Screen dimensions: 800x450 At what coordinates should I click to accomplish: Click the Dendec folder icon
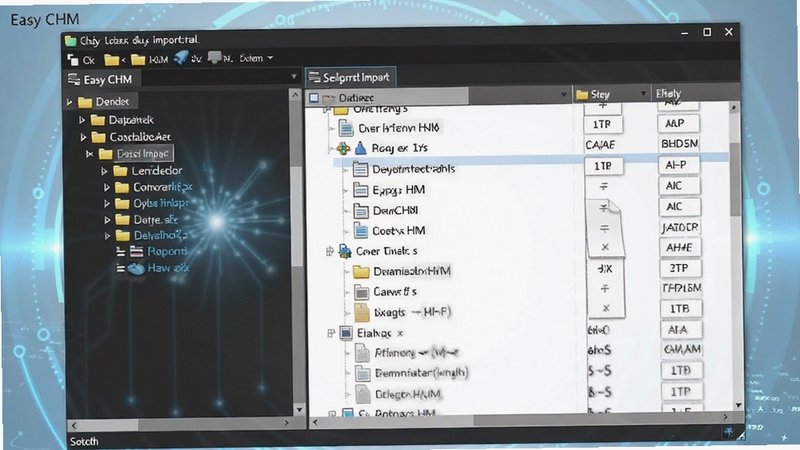[85, 102]
